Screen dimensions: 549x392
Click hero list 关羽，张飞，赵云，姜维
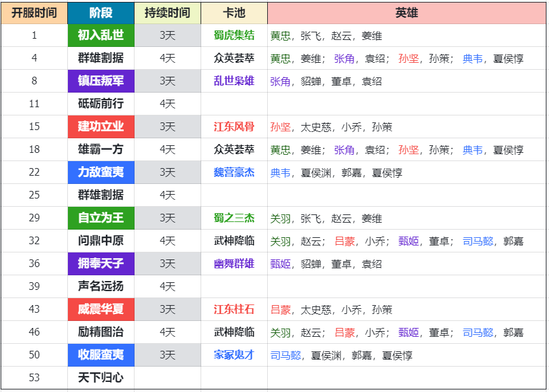(x=406, y=218)
